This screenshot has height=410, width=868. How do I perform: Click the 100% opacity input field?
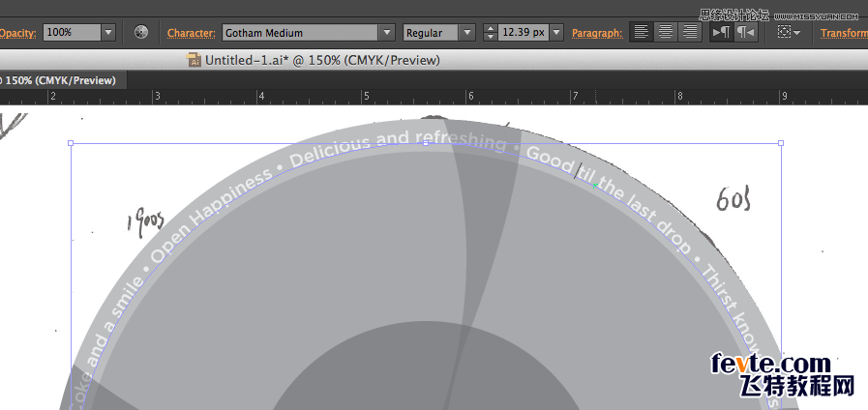point(72,32)
